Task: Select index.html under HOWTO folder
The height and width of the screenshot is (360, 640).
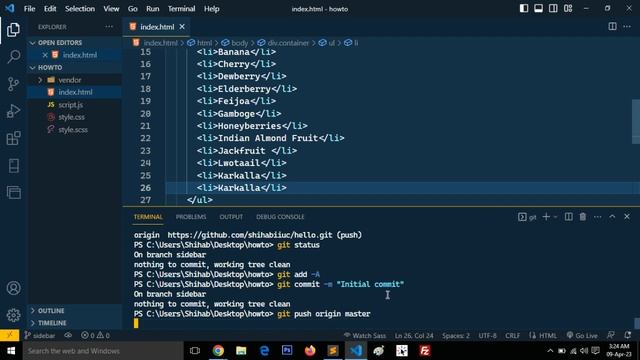Action: point(75,92)
